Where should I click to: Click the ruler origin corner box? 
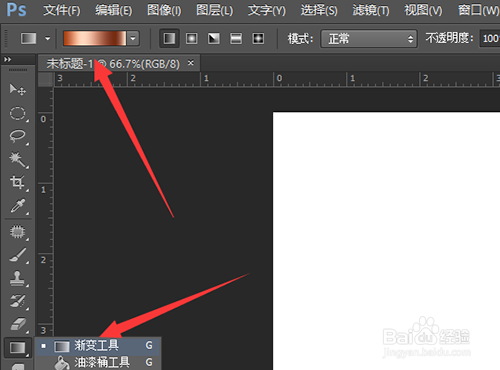[46, 80]
